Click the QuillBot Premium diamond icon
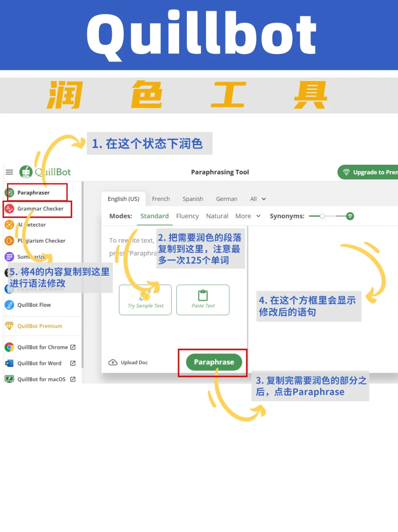Viewport: 398px width, 532px height. click(x=9, y=326)
